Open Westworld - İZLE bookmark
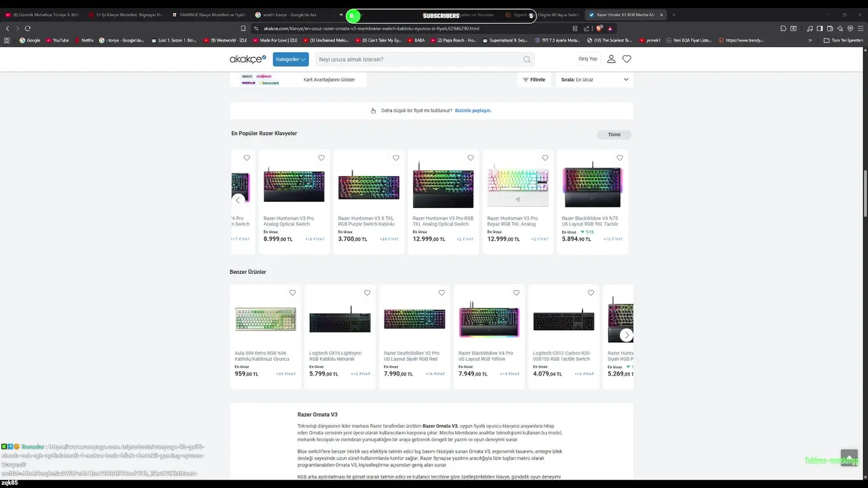Image resolution: width=868 pixels, height=488 pixels. click(x=226, y=40)
